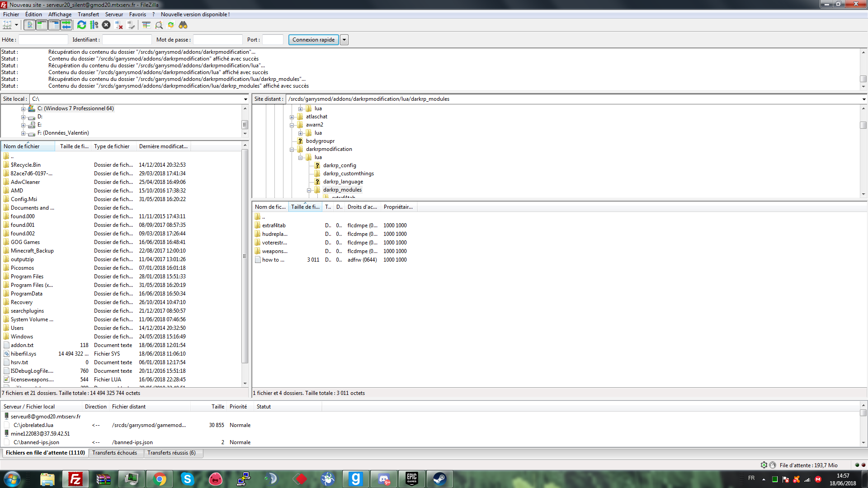The width and height of the screenshot is (868, 488).
Task: Expand the C: drive tree node
Action: click(x=23, y=109)
